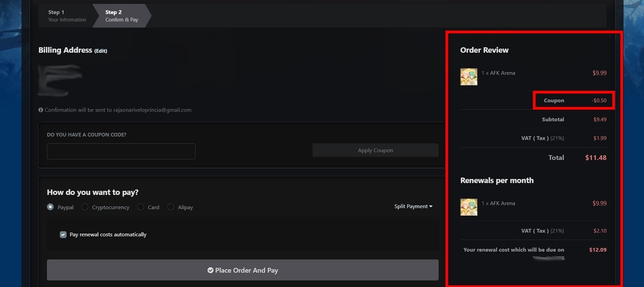Screen dimensions: 644x287
Task: Select Step 2 Confirm & Pay tab
Action: pyautogui.click(x=121, y=16)
